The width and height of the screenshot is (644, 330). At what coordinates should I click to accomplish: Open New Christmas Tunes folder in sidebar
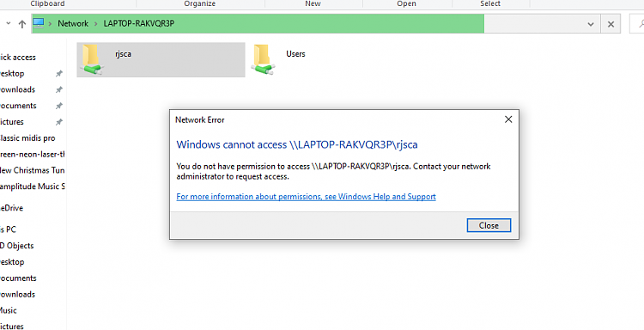33,170
